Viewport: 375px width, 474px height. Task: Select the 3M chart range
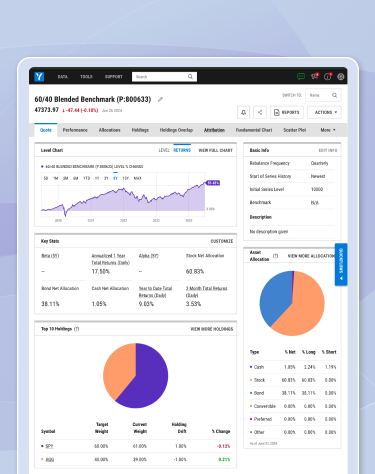[x=66, y=178]
